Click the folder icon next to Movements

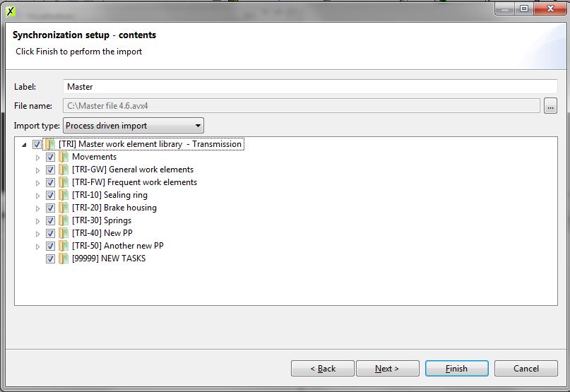(x=64, y=157)
